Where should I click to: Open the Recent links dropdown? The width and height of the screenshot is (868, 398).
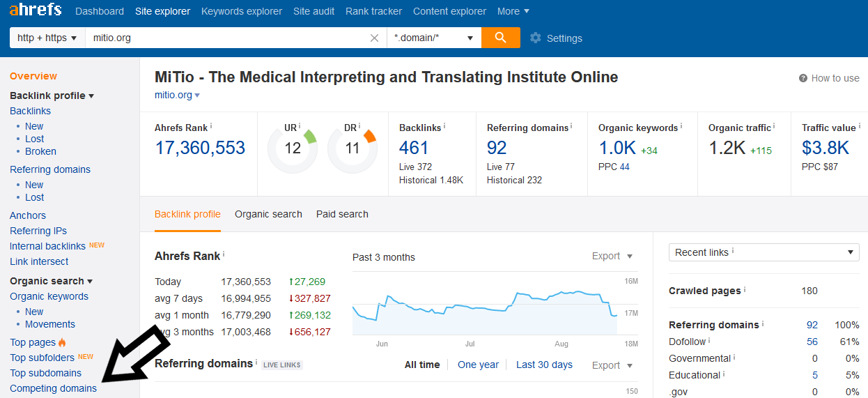coord(764,252)
